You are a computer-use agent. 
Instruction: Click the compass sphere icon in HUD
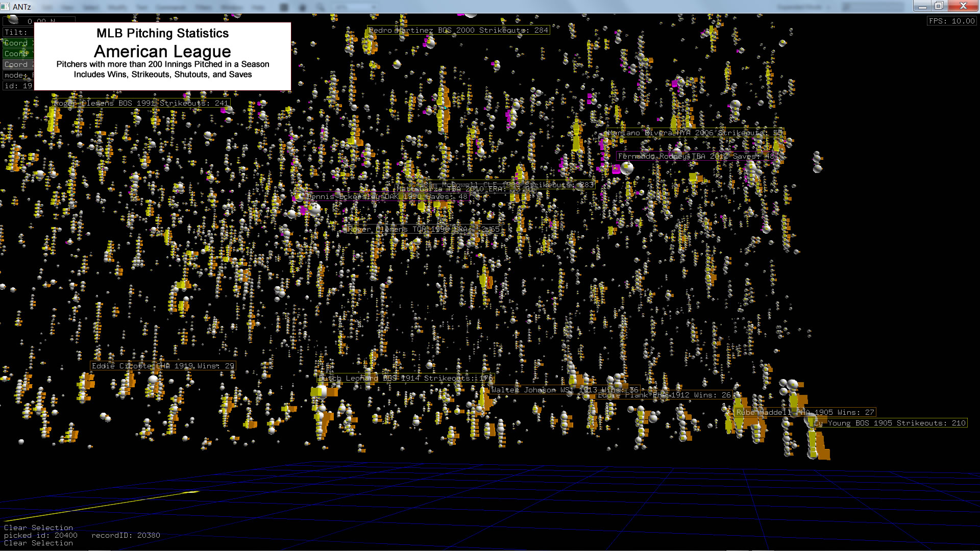pos(13,20)
